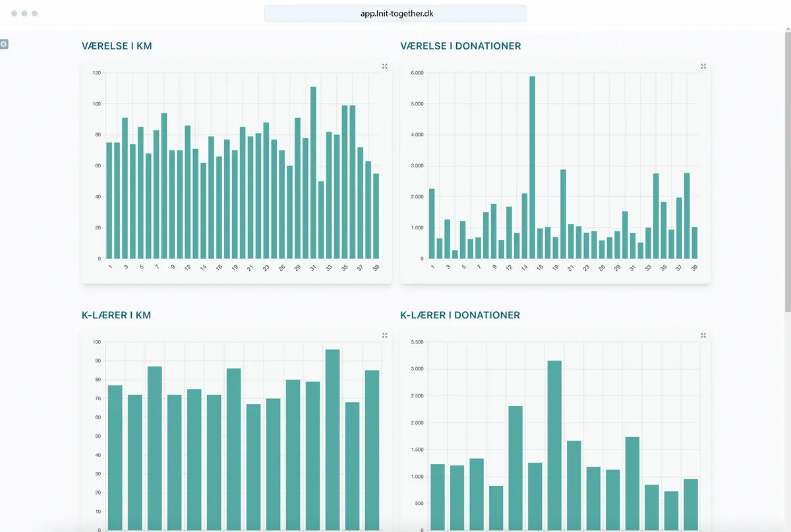Open the settings gear at the left edge
Screen dimensions: 791x532
click(4, 44)
